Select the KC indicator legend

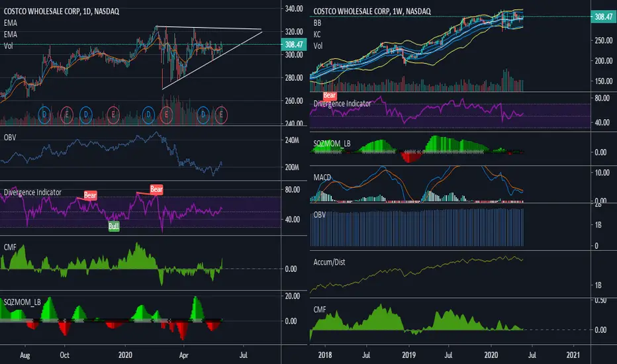click(x=317, y=34)
